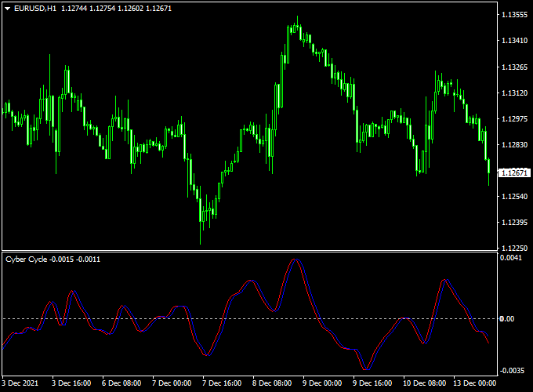533x392 pixels.
Task: Click the 6 Dec 08:00 time label
Action: [x=121, y=383]
